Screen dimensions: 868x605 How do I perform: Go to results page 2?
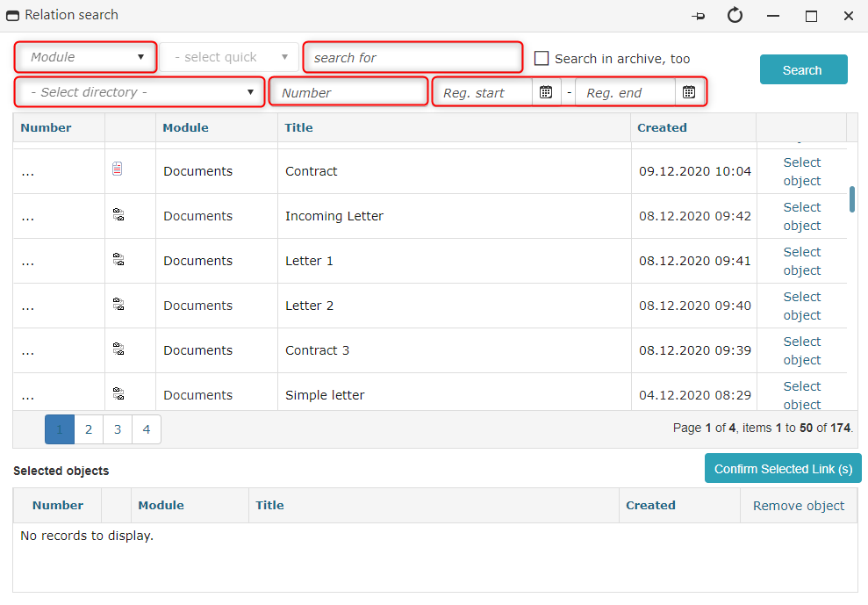tap(89, 429)
